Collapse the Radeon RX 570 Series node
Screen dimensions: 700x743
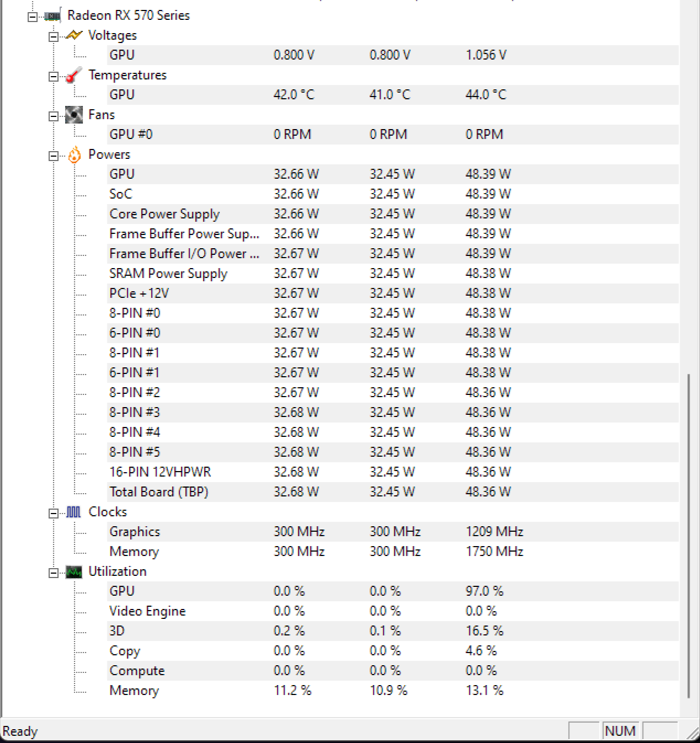(33, 17)
